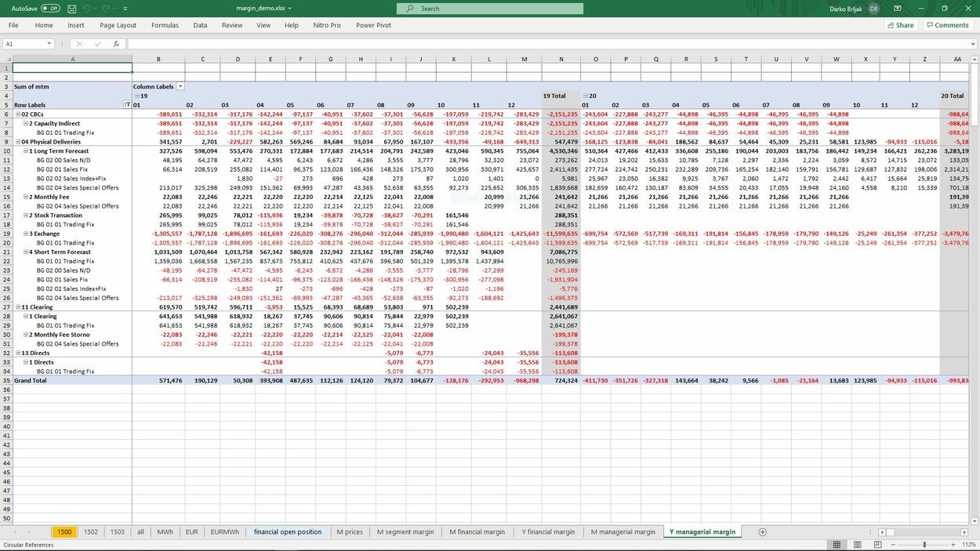Select Normal view in the status bar
This screenshot has width=980, height=551.
click(837, 544)
